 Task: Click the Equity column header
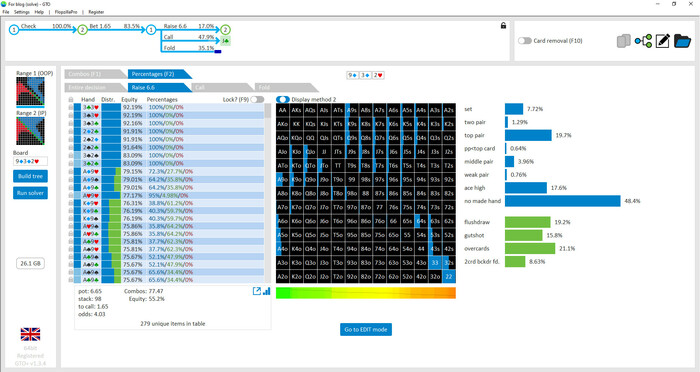point(129,100)
